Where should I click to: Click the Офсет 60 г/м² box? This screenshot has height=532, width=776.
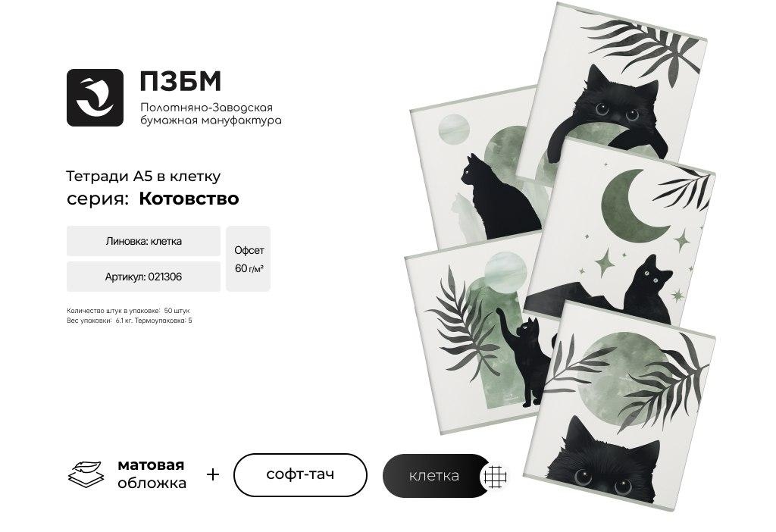point(249,259)
